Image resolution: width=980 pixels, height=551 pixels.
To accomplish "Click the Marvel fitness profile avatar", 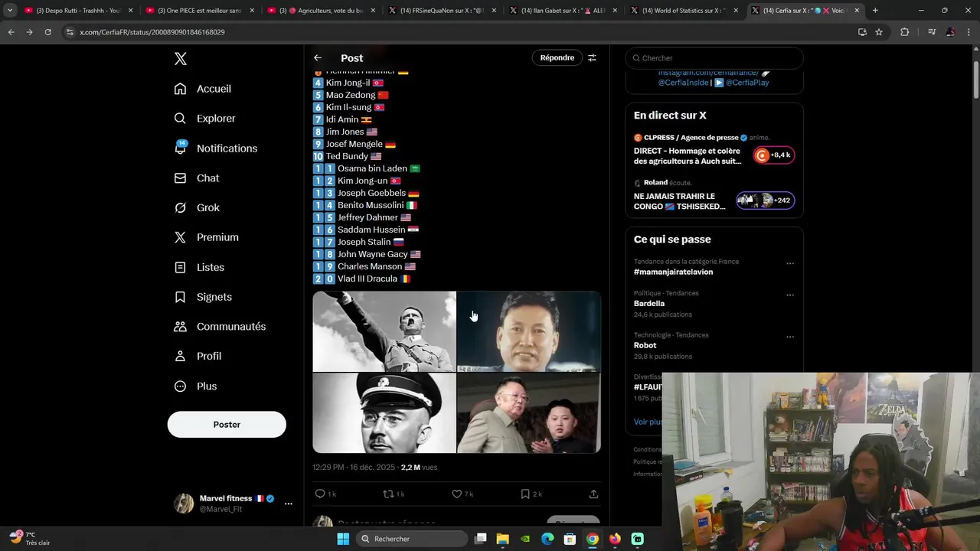I will coord(184,504).
